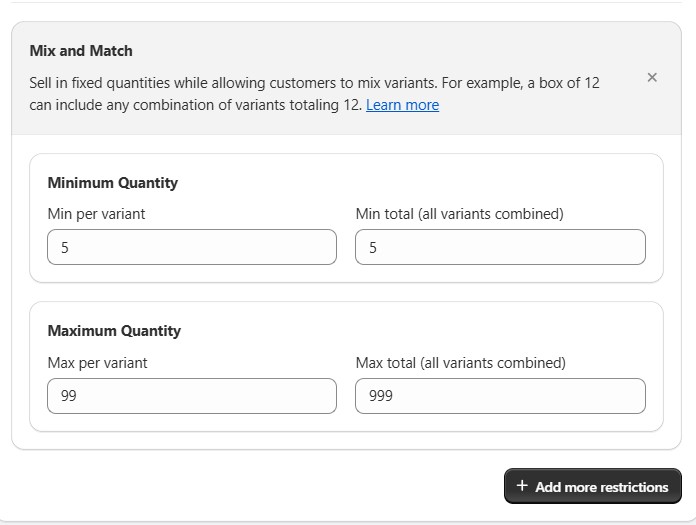Click the blank area left of Add more restrictions
The image size is (696, 525).
coord(250,487)
